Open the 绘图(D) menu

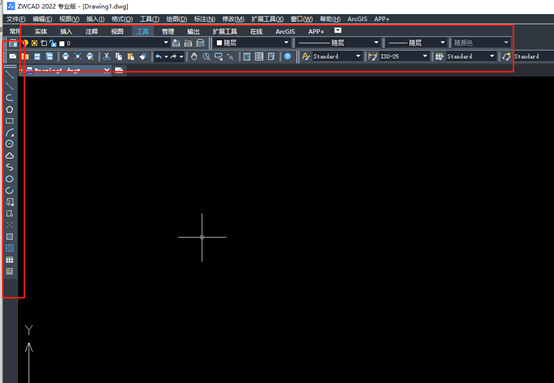pos(177,19)
